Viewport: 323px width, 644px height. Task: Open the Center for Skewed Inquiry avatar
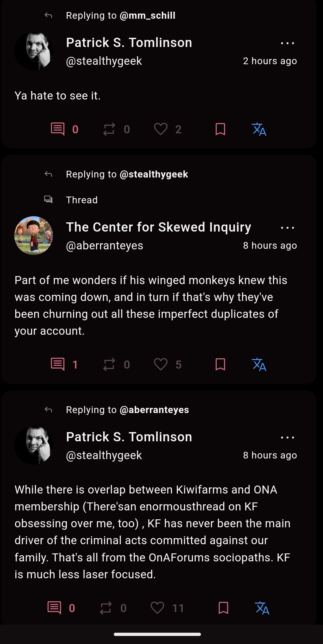33,236
